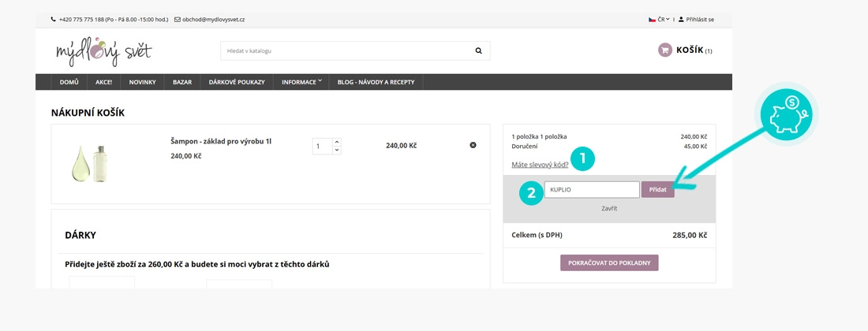Click POKRAČOVAT DO POKLADNY button

609,263
